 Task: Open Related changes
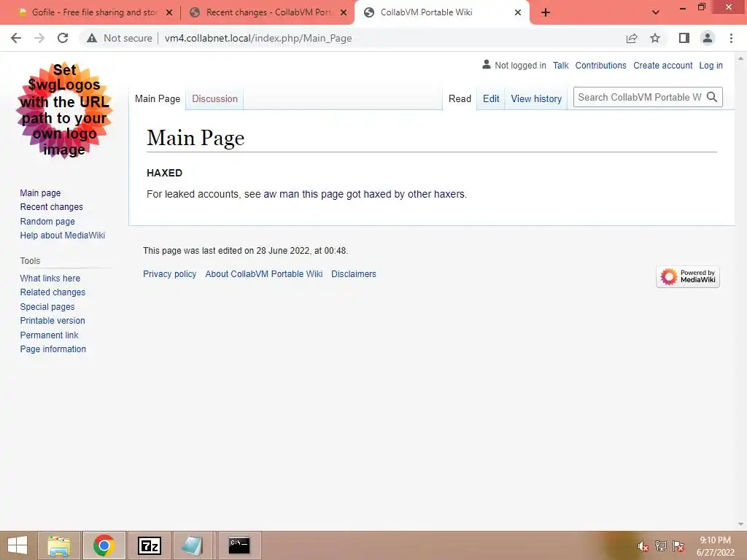53,292
